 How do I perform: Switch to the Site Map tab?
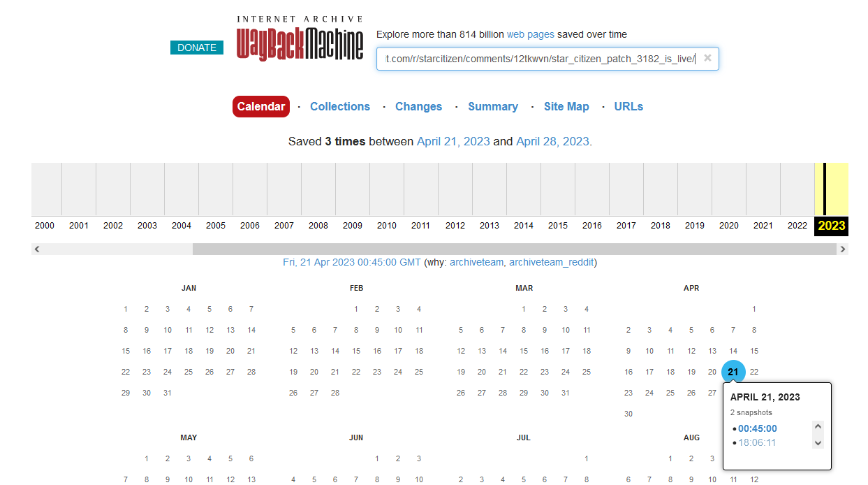click(566, 106)
